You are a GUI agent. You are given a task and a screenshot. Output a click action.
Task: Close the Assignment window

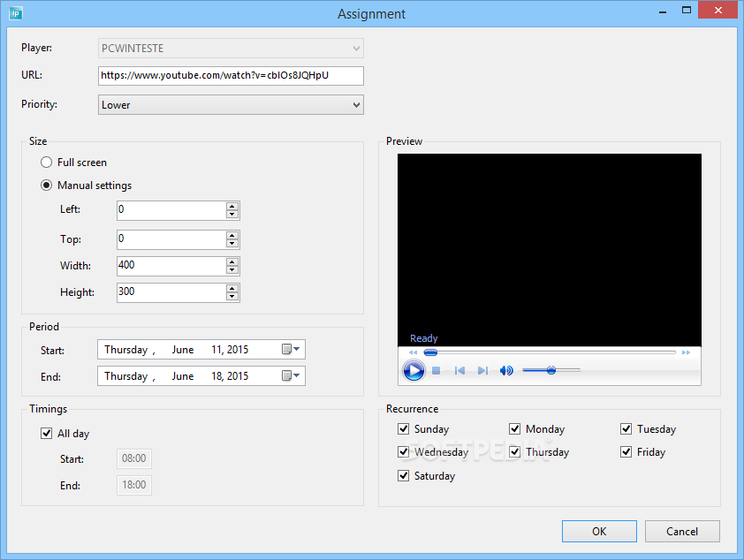[x=718, y=10]
